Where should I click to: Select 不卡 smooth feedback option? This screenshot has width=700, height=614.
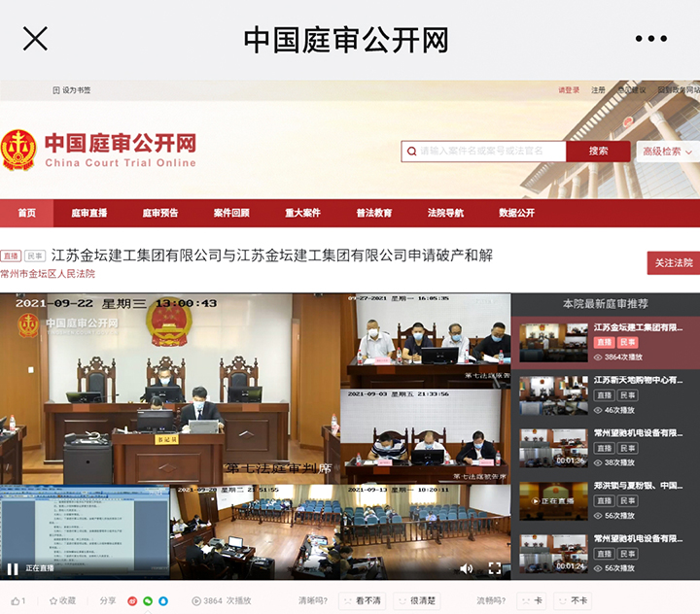573,601
